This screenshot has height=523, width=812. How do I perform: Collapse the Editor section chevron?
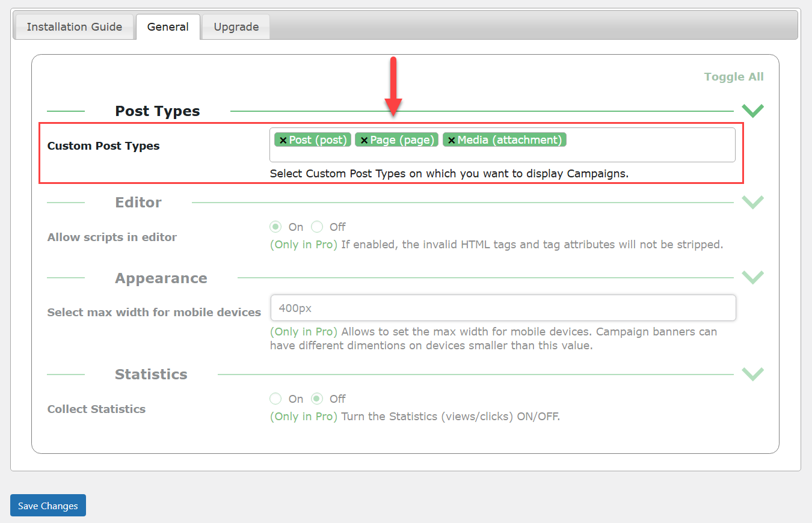pyautogui.click(x=752, y=202)
